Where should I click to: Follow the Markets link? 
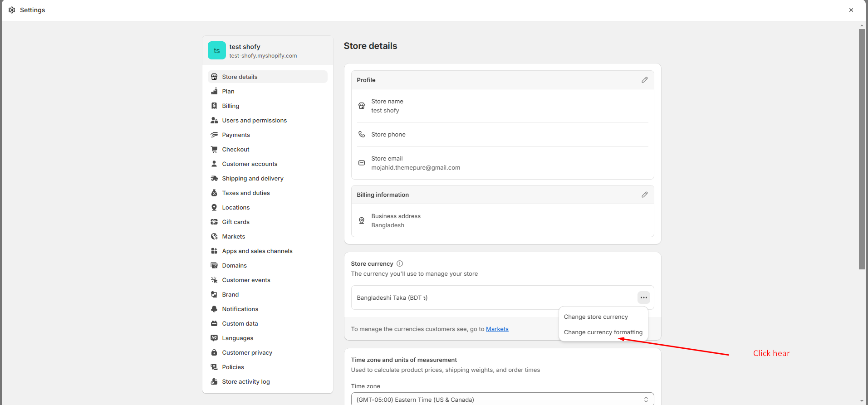497,329
